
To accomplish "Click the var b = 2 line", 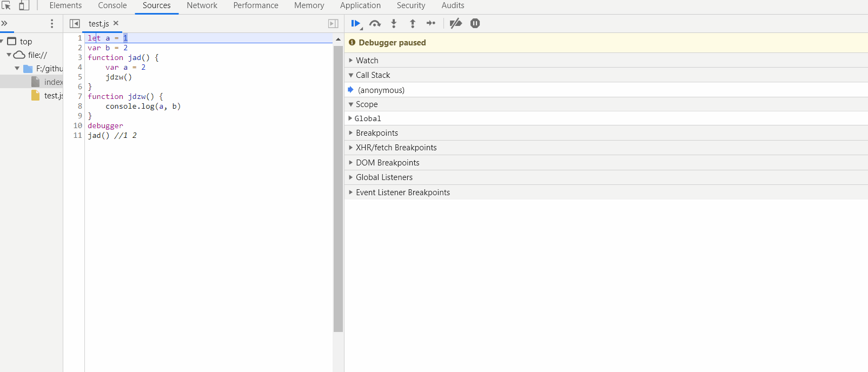I will 108,48.
